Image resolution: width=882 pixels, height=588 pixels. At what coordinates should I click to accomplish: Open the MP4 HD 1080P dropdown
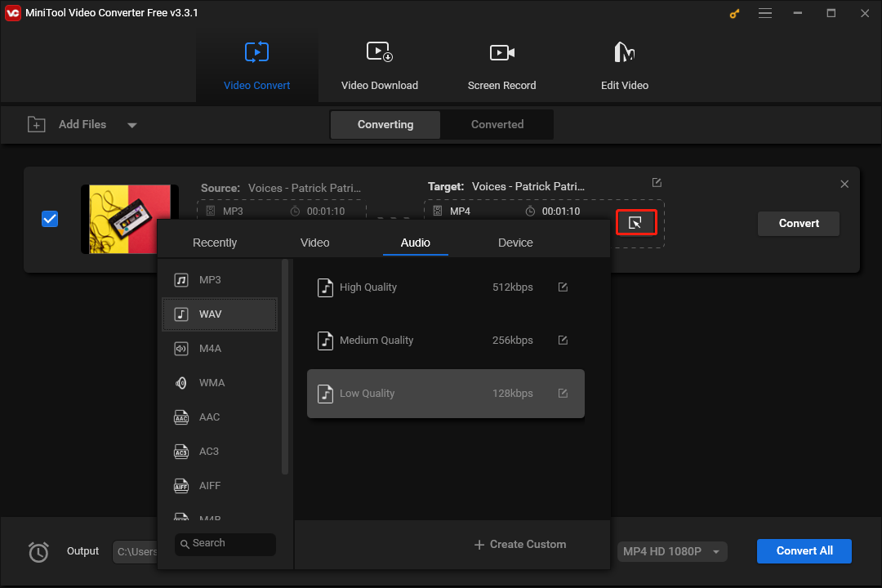[671, 551]
